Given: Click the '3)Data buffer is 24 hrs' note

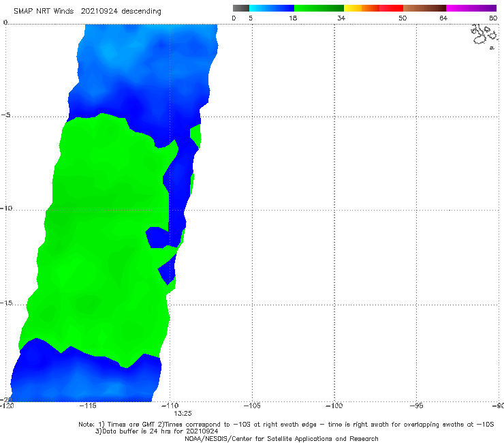Looking at the screenshot, I should [157, 431].
